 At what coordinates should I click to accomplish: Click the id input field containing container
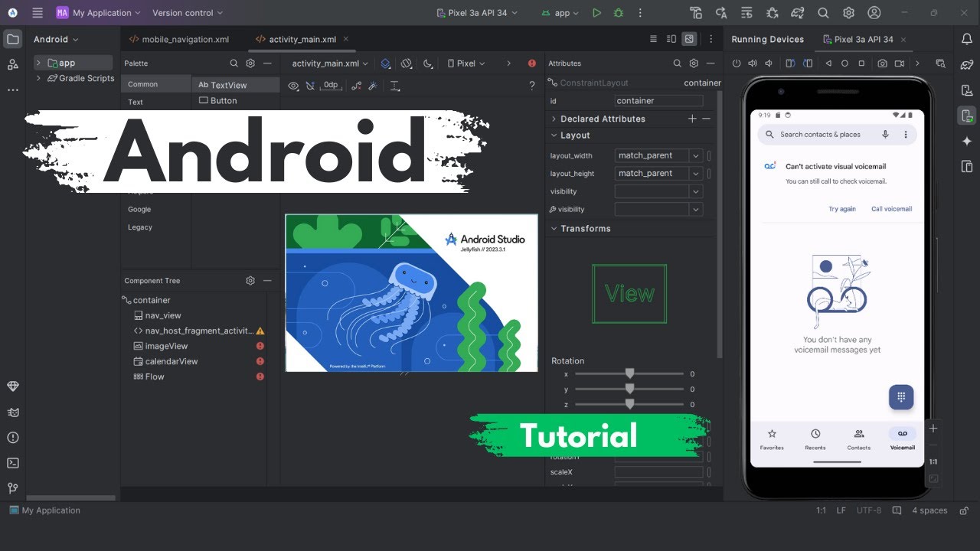tap(658, 100)
